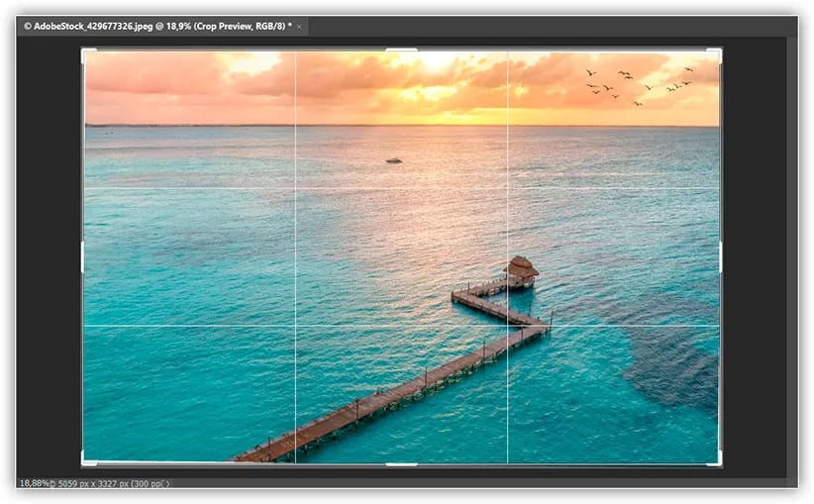Viewport: 814px width, 504px height.
Task: Click the bottom-right corner crop handle
Action: [x=718, y=461]
